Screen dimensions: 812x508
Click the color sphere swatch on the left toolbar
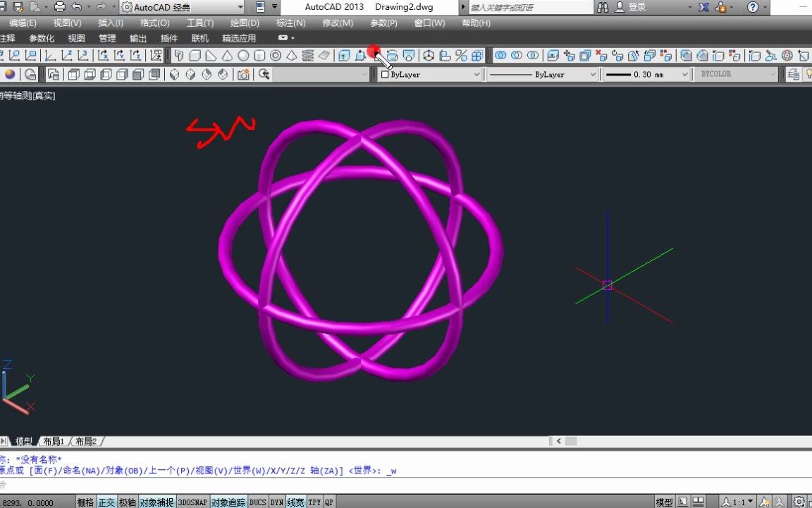[x=8, y=74]
